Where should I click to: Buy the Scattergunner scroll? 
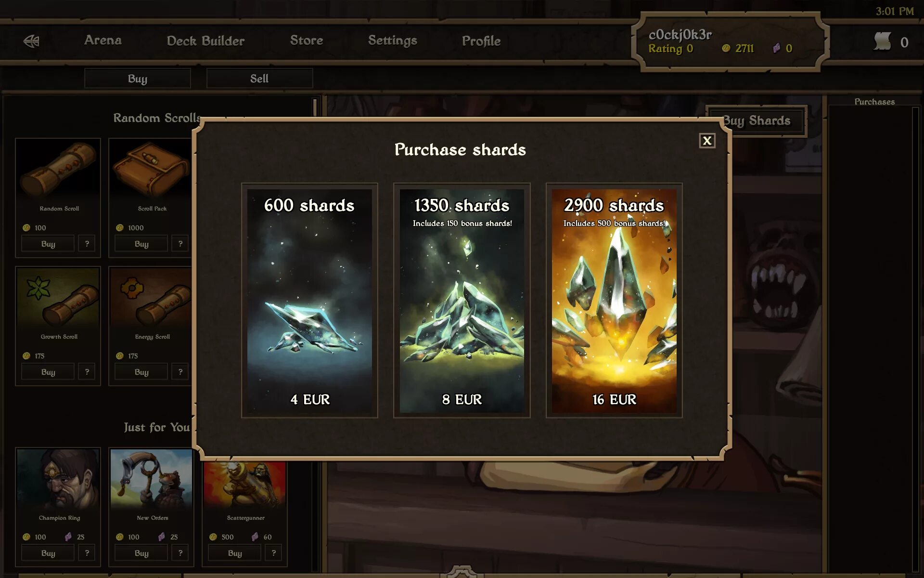pyautogui.click(x=235, y=553)
